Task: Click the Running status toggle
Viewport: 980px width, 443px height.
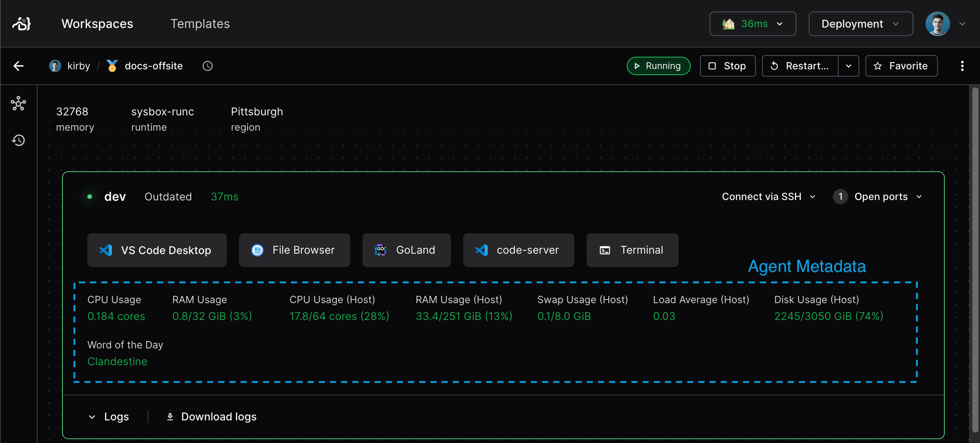Action: (658, 66)
